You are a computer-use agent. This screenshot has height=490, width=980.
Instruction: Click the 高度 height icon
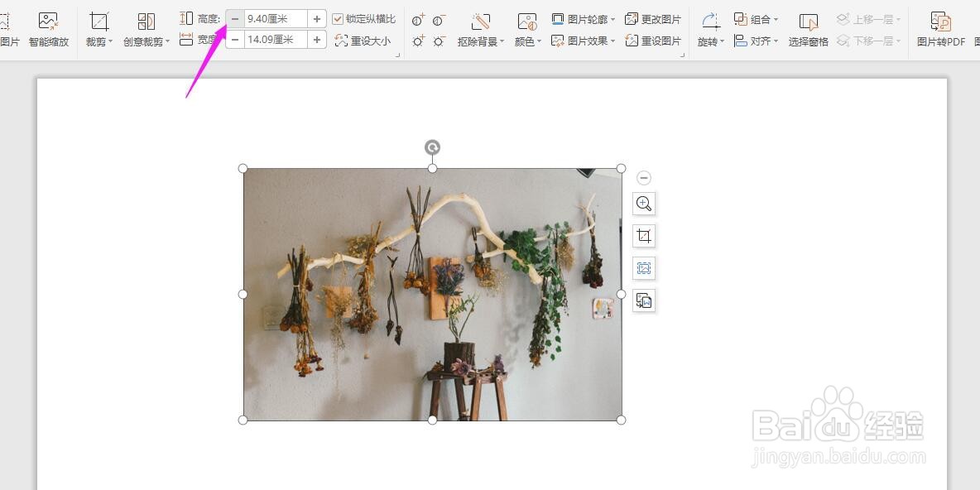[x=186, y=19]
